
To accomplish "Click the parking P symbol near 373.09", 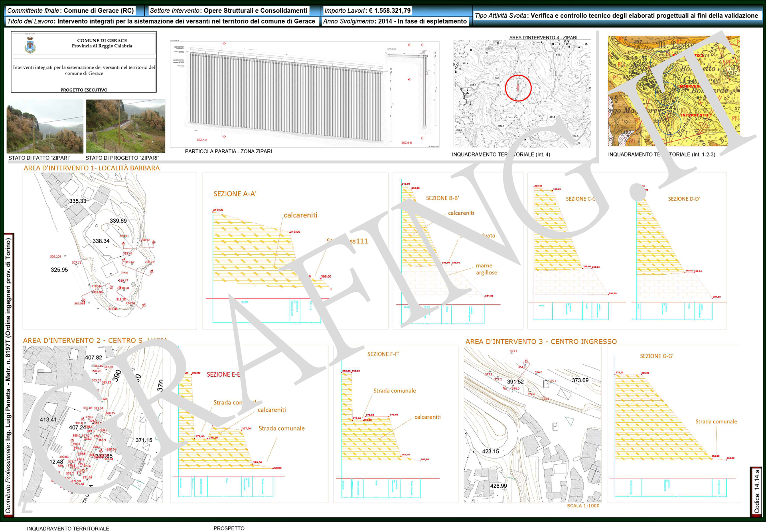I will pyautogui.click(x=546, y=384).
